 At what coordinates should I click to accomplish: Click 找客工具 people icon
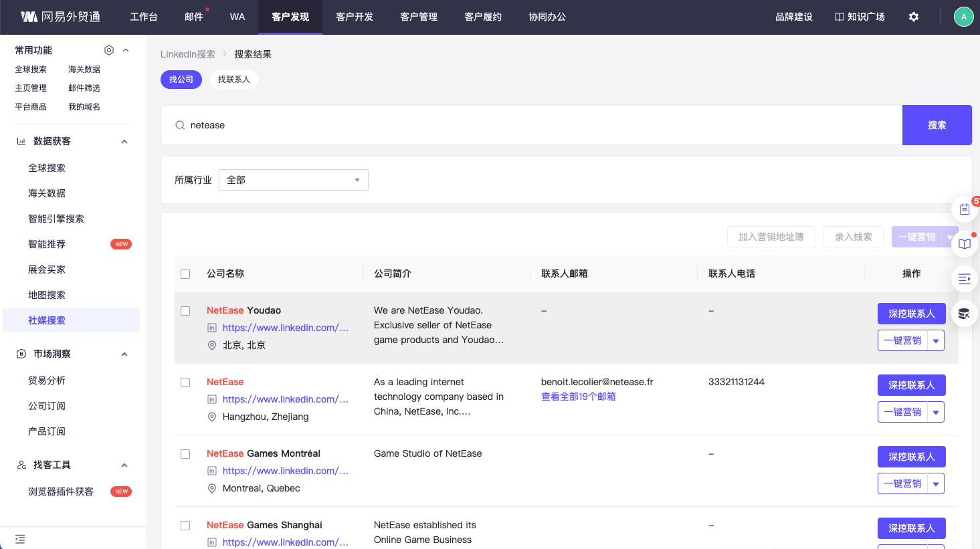tap(21, 465)
